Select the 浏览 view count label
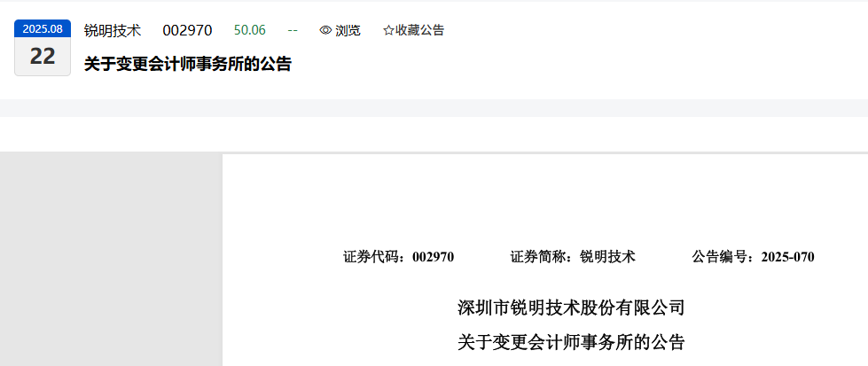 point(348,30)
